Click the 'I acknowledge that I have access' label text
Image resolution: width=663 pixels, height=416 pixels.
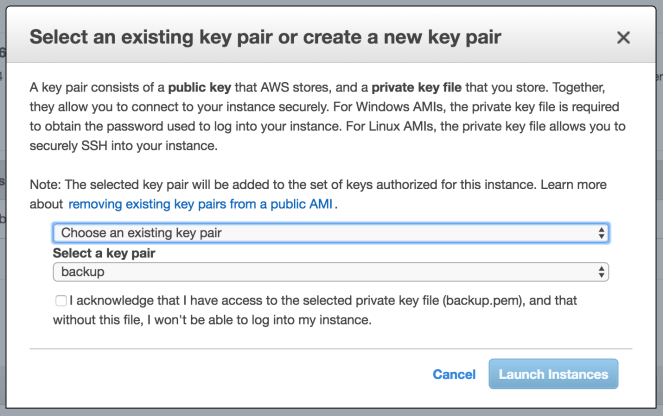(200, 300)
